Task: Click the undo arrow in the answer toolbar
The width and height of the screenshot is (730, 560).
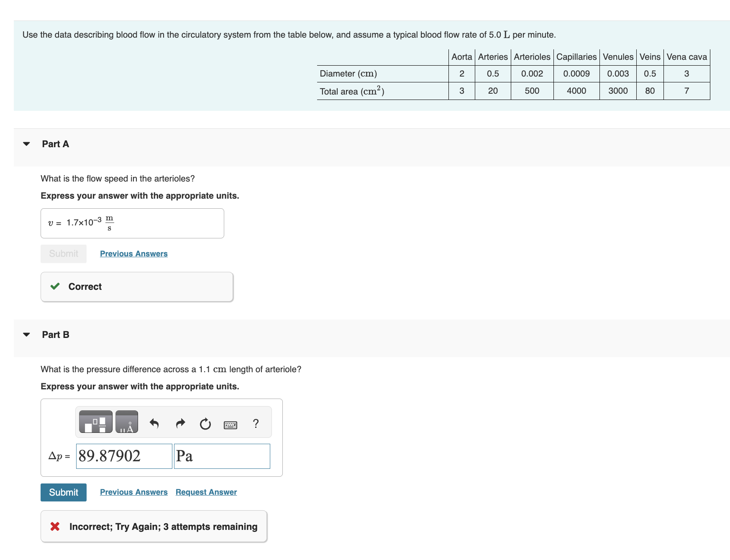Action: coord(154,424)
